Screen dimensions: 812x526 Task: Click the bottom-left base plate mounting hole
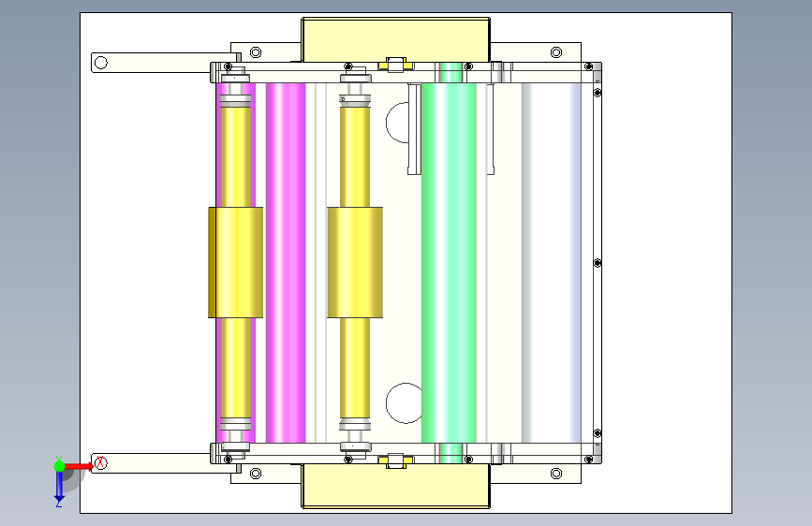pos(256,474)
